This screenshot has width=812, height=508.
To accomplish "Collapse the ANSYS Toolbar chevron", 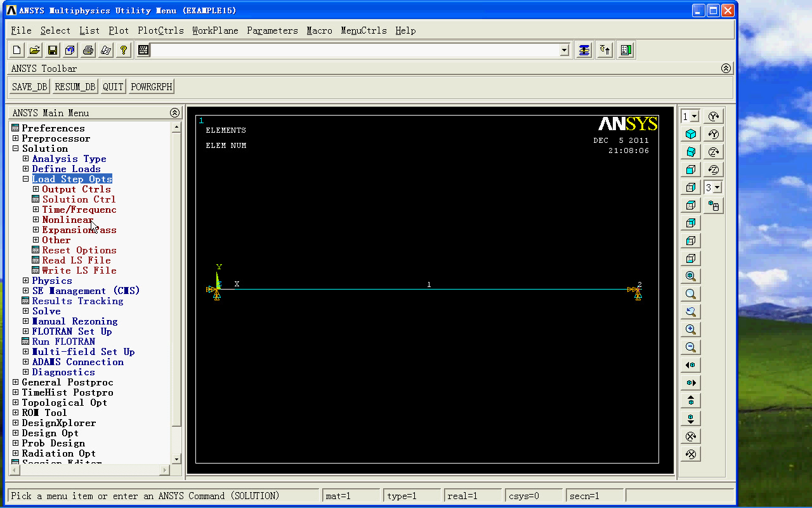I will click(726, 69).
